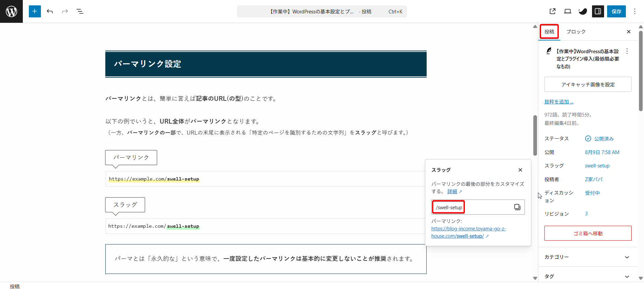Open the document overview list

point(80,11)
